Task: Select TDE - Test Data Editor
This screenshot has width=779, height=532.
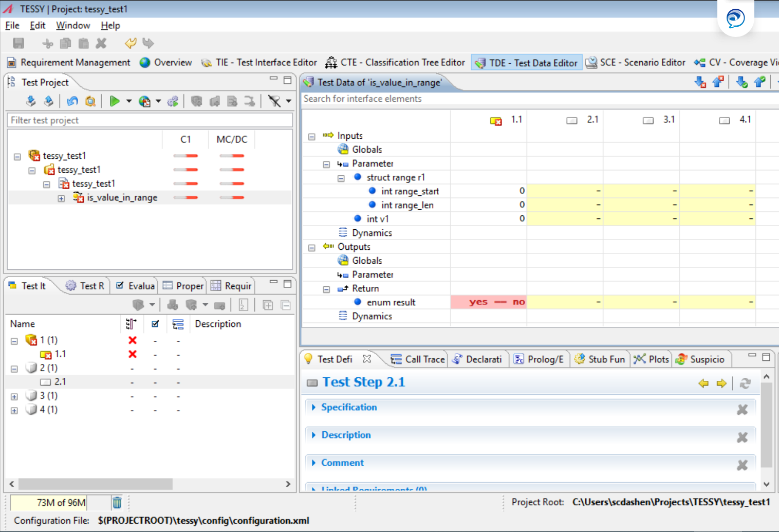Action: 527,63
